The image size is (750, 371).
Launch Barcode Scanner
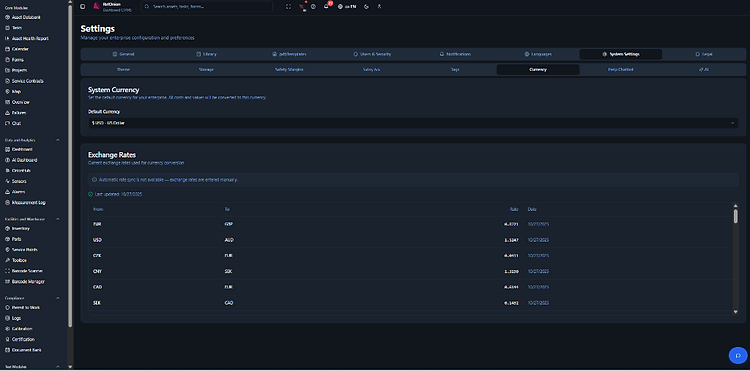click(23, 271)
